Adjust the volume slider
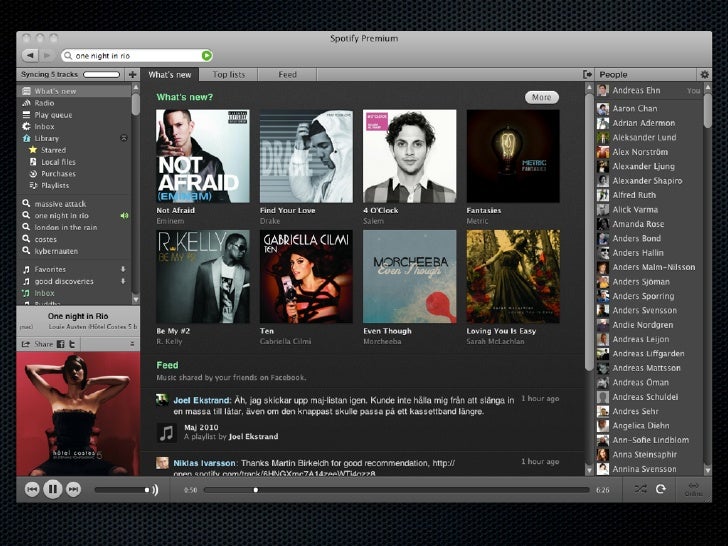Viewport: 728px width, 546px height. 122,490
